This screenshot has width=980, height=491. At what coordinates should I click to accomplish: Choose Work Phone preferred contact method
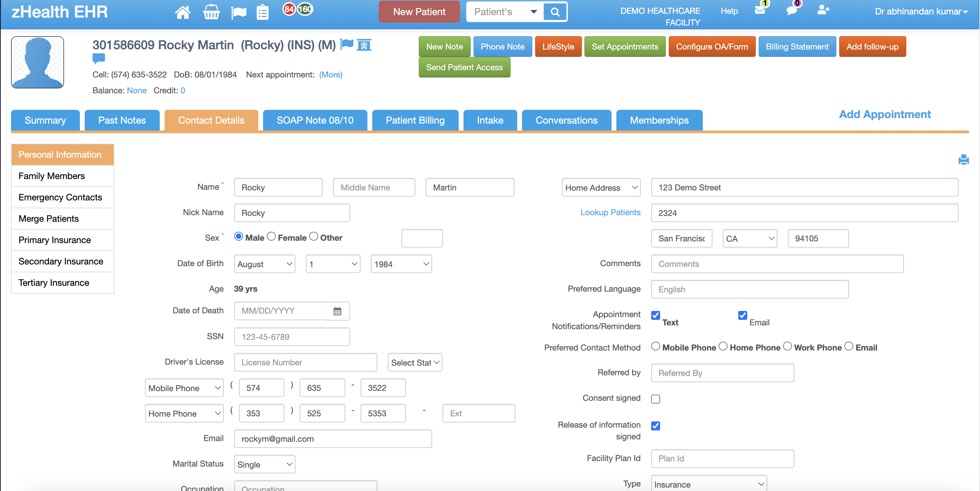(788, 346)
